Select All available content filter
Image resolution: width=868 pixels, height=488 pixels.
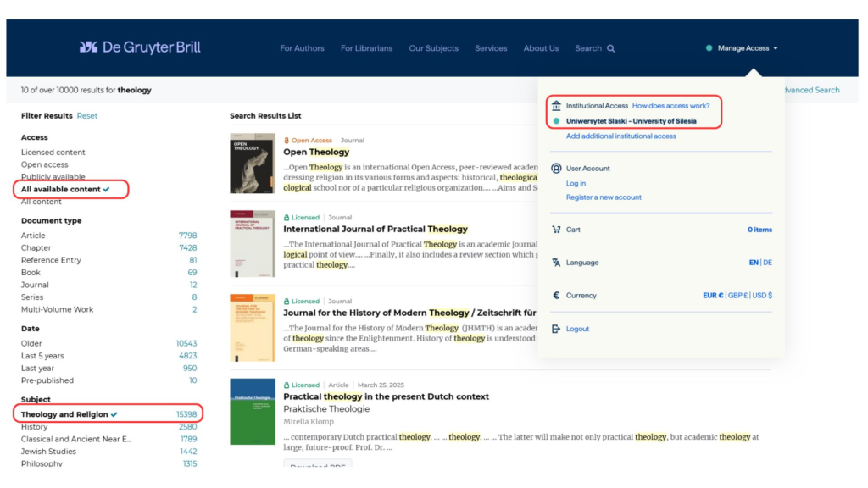coord(65,189)
